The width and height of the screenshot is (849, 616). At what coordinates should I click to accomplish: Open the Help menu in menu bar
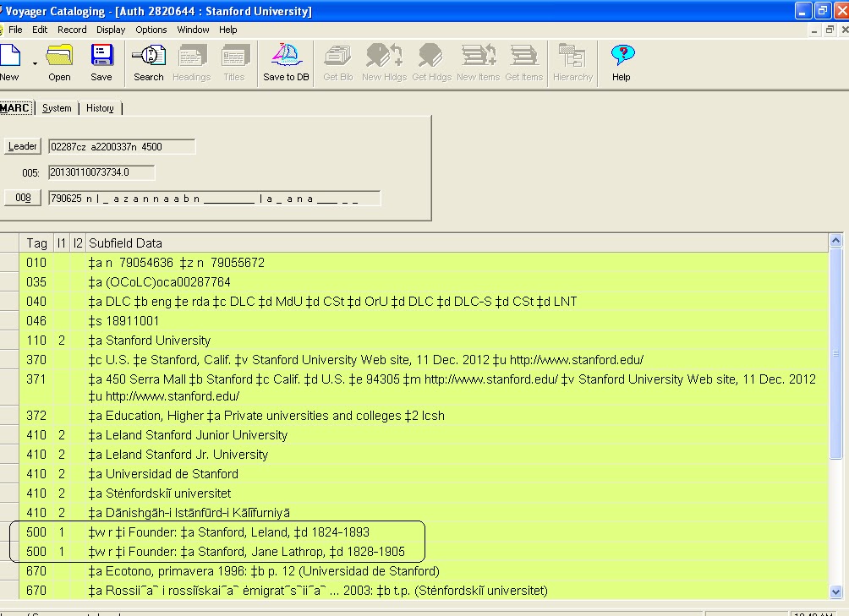tap(228, 30)
